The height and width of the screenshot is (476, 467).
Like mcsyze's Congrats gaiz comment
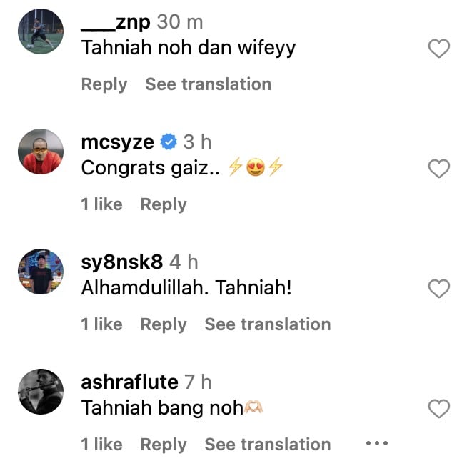click(x=438, y=168)
